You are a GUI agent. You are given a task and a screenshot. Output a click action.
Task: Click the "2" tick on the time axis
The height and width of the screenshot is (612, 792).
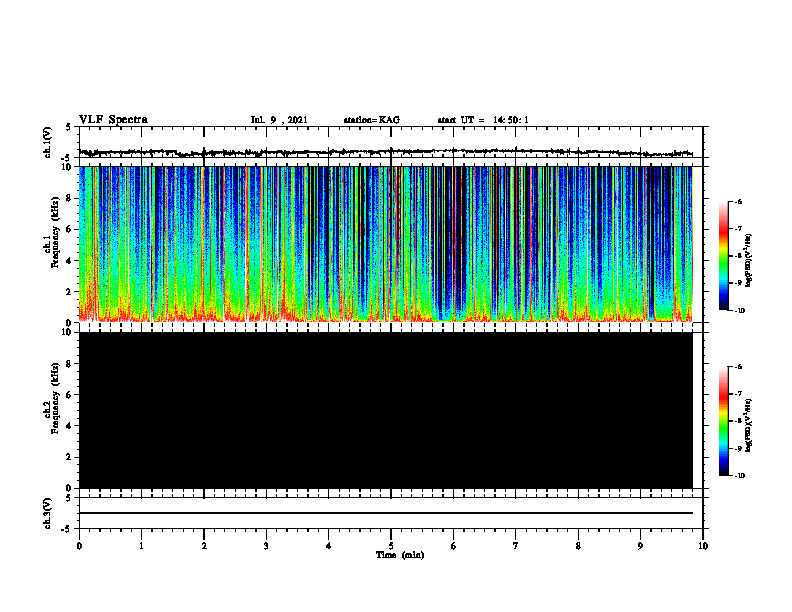(x=204, y=546)
